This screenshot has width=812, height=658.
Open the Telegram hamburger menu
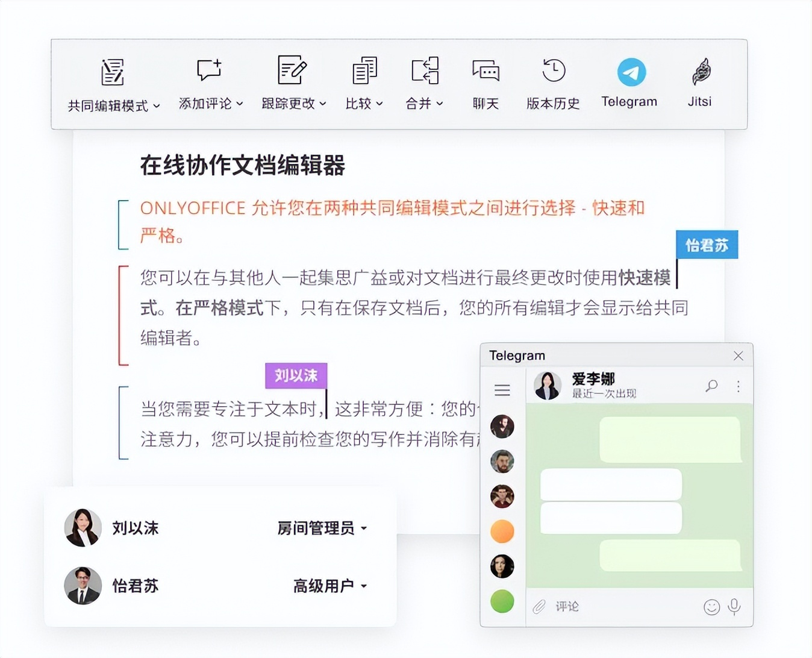click(502, 390)
